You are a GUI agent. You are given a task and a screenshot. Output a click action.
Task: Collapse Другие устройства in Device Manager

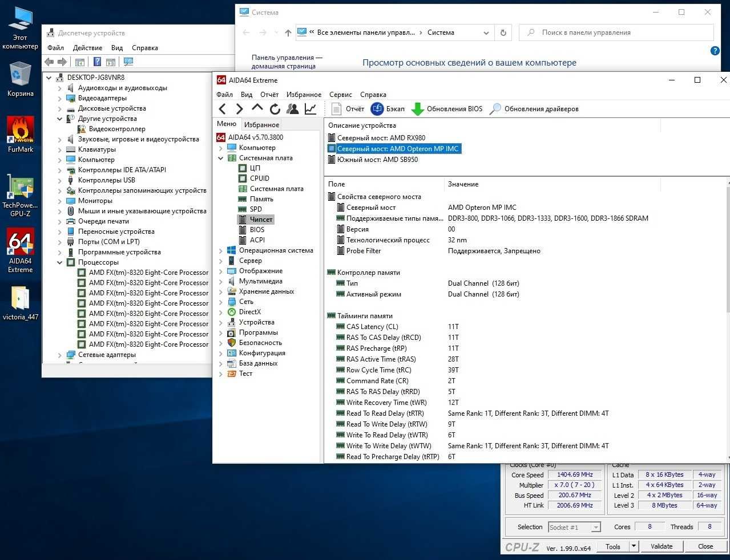pyautogui.click(x=60, y=119)
